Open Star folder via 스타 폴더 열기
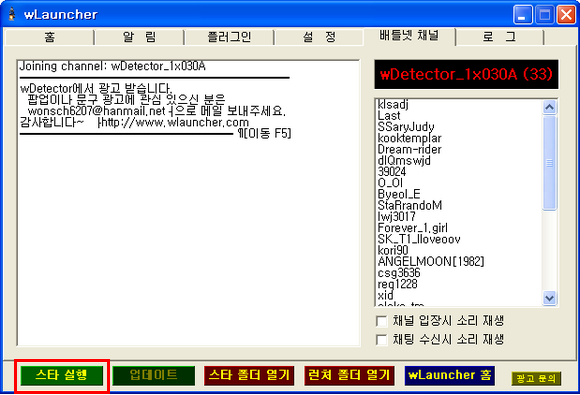This screenshot has height=395, width=580. point(249,375)
